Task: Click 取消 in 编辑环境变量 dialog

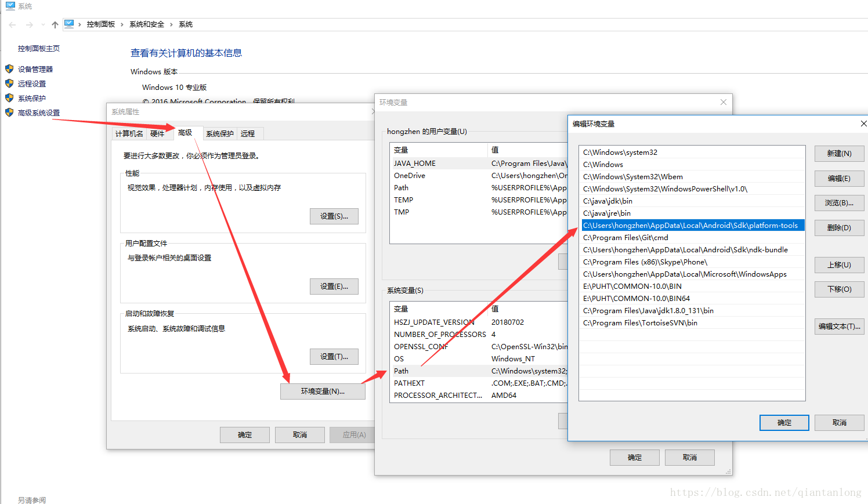Action: point(840,423)
